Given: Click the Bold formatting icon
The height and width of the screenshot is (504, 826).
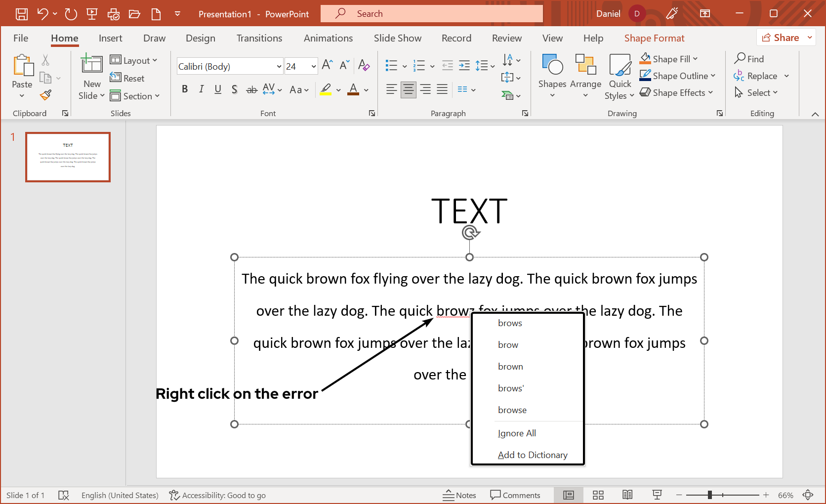Looking at the screenshot, I should (185, 89).
